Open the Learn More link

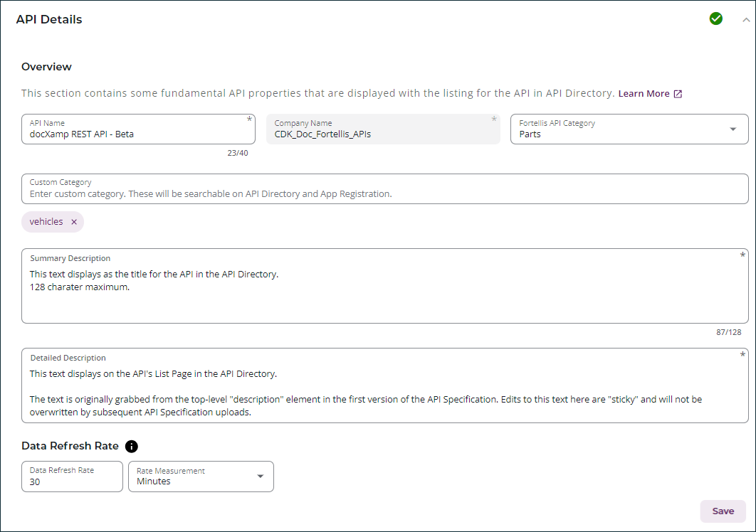coord(644,93)
